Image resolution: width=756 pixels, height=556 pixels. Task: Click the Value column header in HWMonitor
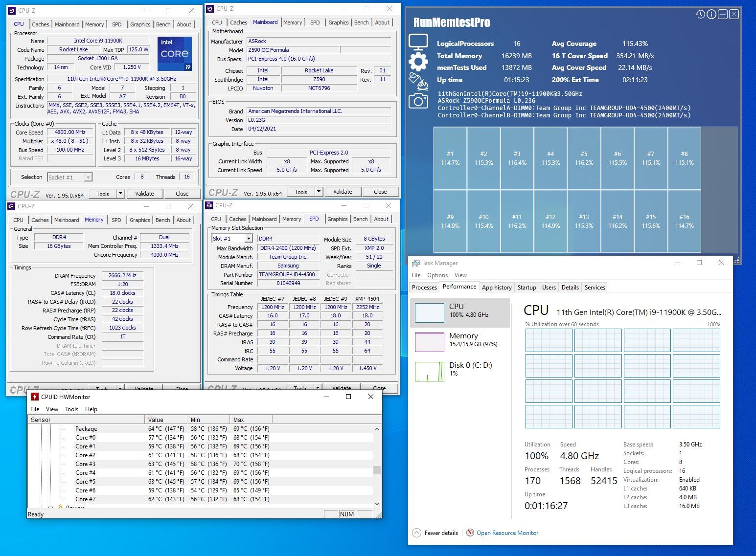click(166, 420)
